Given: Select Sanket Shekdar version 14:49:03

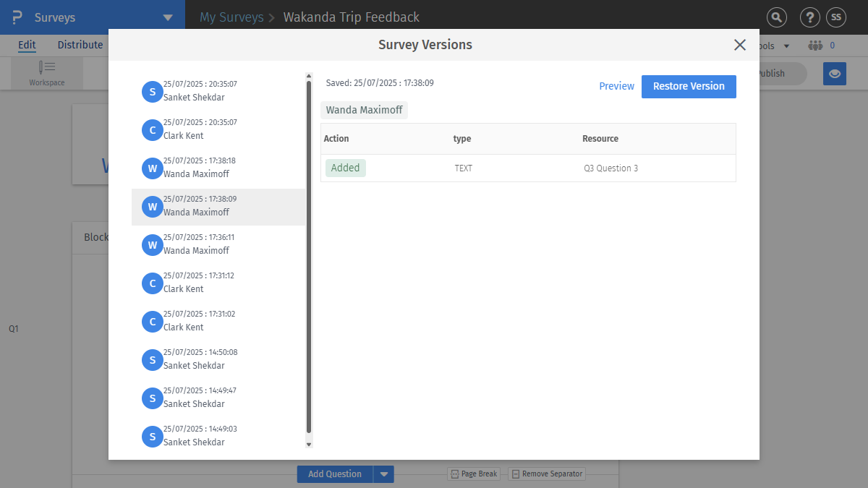Looking at the screenshot, I should 218,436.
